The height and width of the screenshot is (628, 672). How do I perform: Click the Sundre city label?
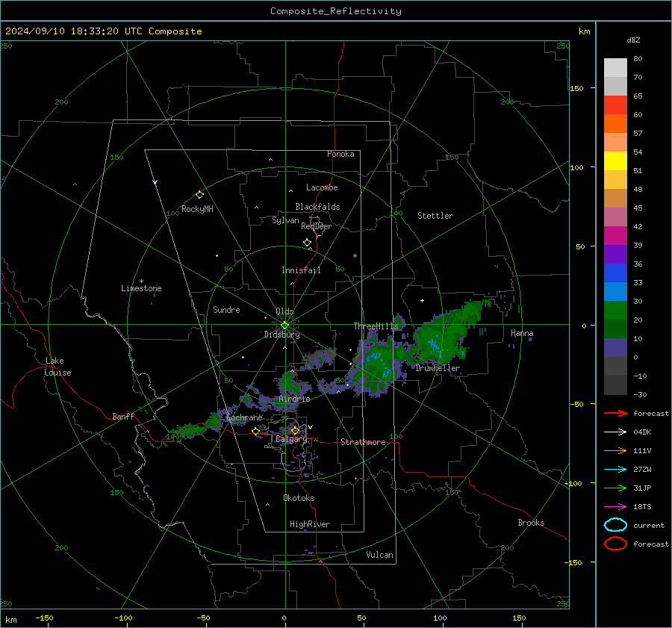click(226, 309)
